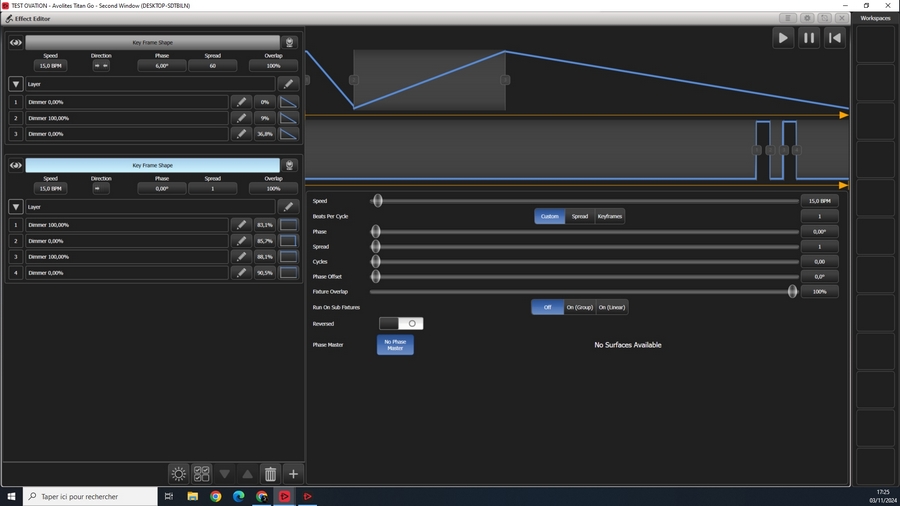Click trash icon in bottom toolbar
This screenshot has height=506, width=900.
270,474
